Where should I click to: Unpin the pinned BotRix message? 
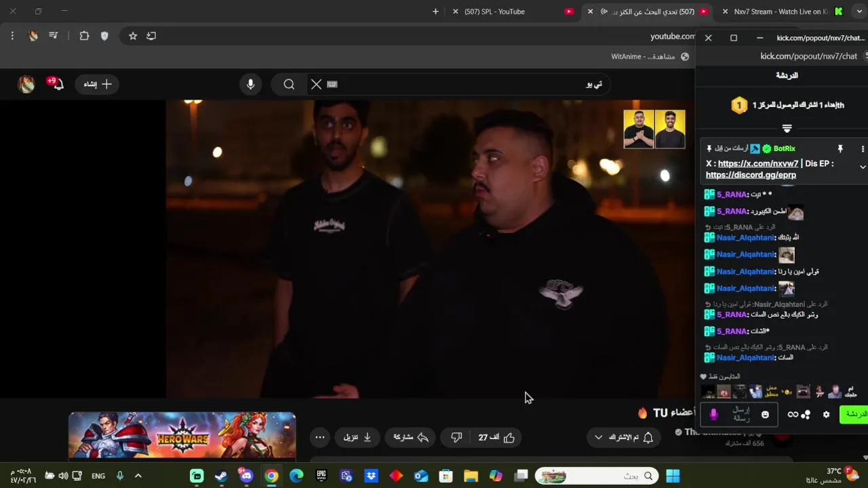[x=840, y=148]
